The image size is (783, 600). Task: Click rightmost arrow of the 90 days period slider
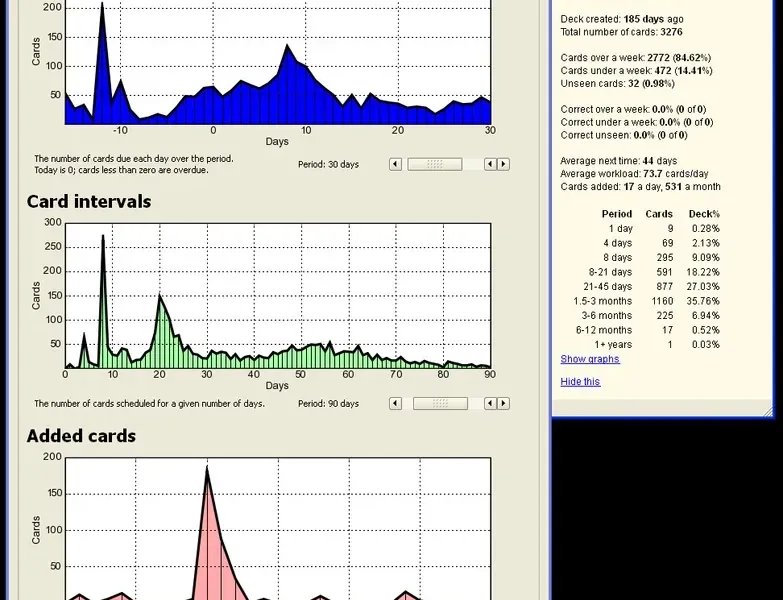(503, 403)
